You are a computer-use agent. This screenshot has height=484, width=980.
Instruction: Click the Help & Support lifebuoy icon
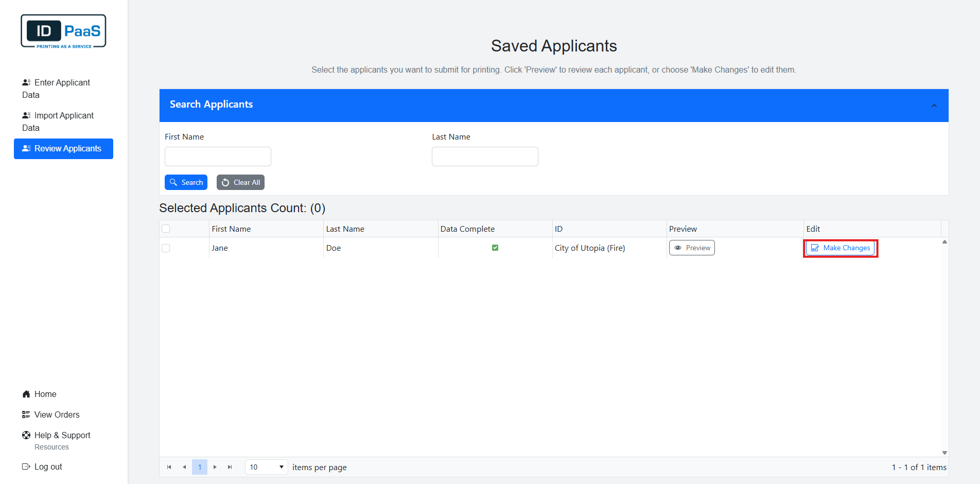26,435
